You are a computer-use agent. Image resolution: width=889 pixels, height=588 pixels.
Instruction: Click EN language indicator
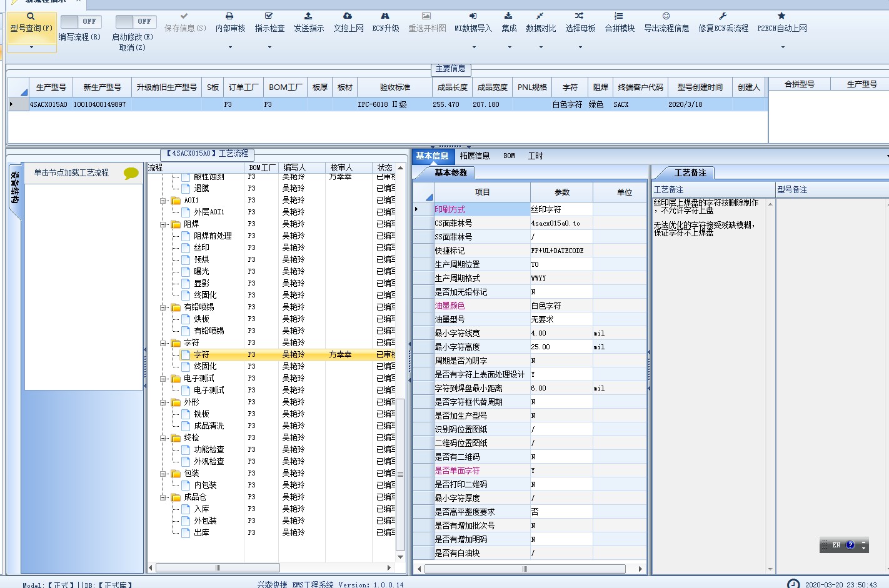click(836, 545)
